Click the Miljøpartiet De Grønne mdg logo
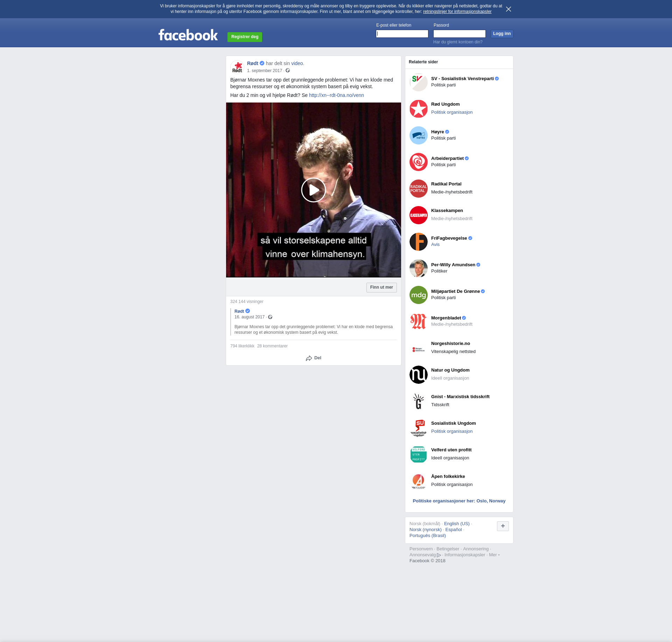Viewport: 672px width, 642px height. click(x=419, y=295)
